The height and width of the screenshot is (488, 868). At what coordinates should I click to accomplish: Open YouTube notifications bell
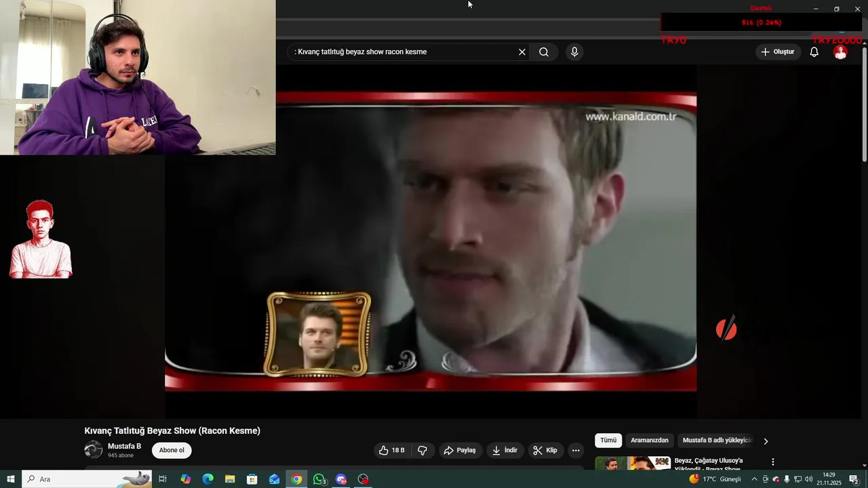(814, 52)
